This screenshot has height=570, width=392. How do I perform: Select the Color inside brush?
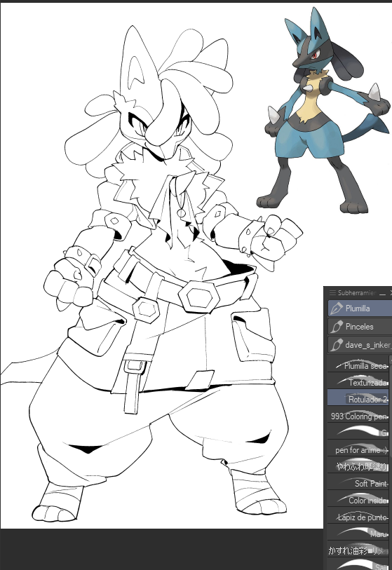[358, 498]
